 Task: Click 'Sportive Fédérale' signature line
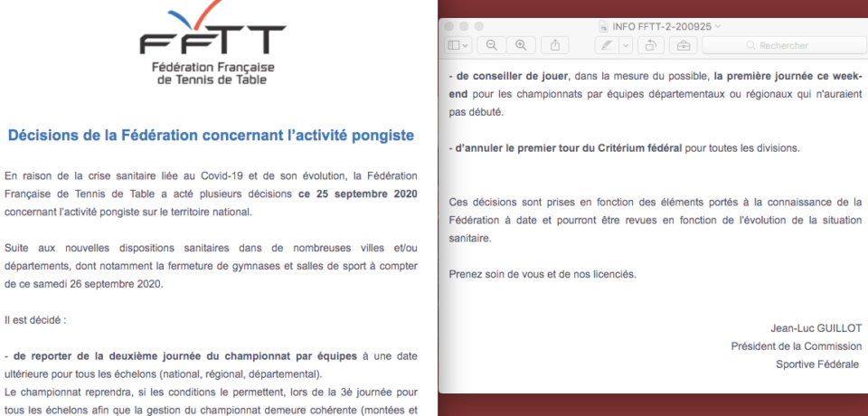[817, 364]
